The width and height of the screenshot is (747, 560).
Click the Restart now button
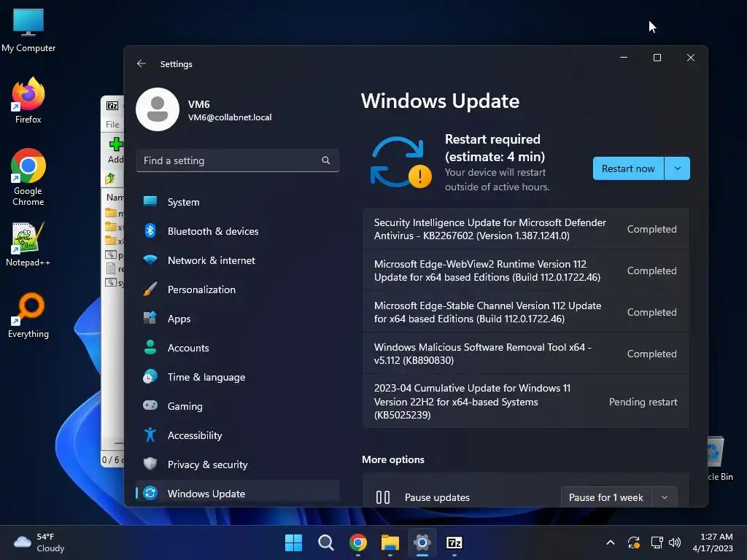coord(628,168)
